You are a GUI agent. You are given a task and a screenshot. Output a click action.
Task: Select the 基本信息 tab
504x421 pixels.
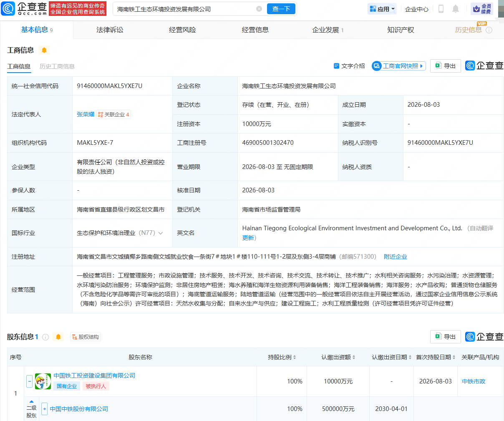37,30
